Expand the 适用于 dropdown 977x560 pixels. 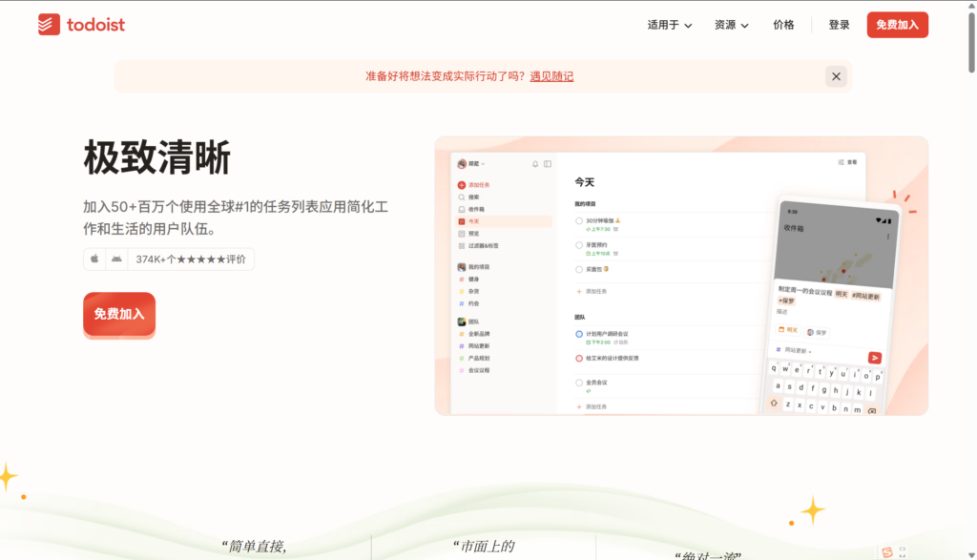coord(668,25)
